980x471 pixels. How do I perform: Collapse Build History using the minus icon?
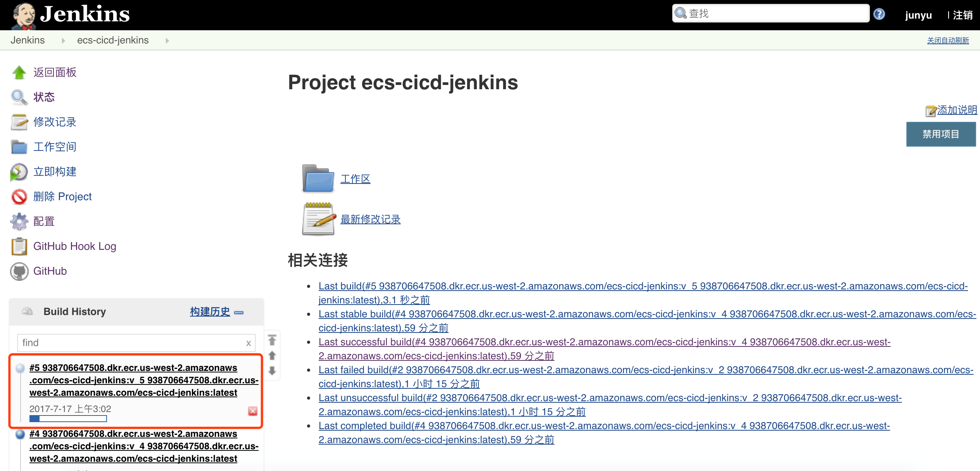pos(239,312)
